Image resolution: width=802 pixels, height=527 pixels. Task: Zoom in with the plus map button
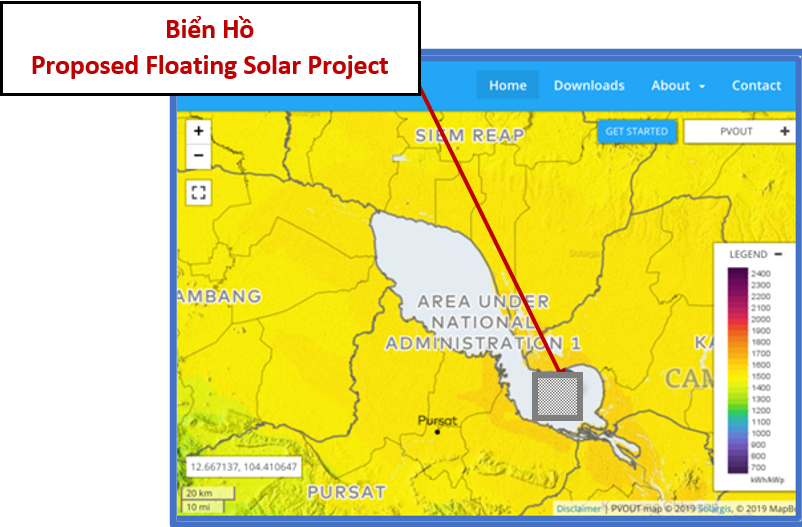198,131
